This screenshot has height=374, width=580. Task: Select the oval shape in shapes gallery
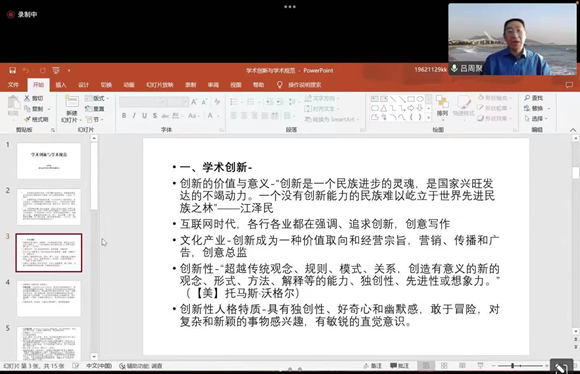coord(420,99)
